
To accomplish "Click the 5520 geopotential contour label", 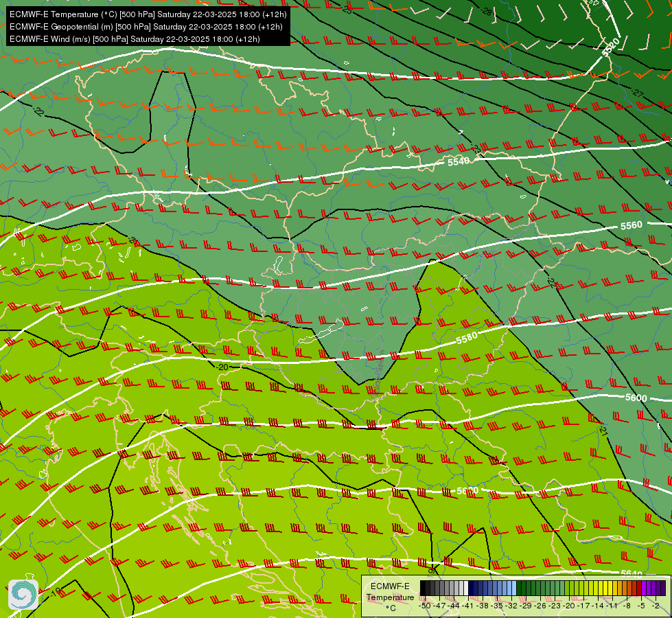I will pos(611,47).
